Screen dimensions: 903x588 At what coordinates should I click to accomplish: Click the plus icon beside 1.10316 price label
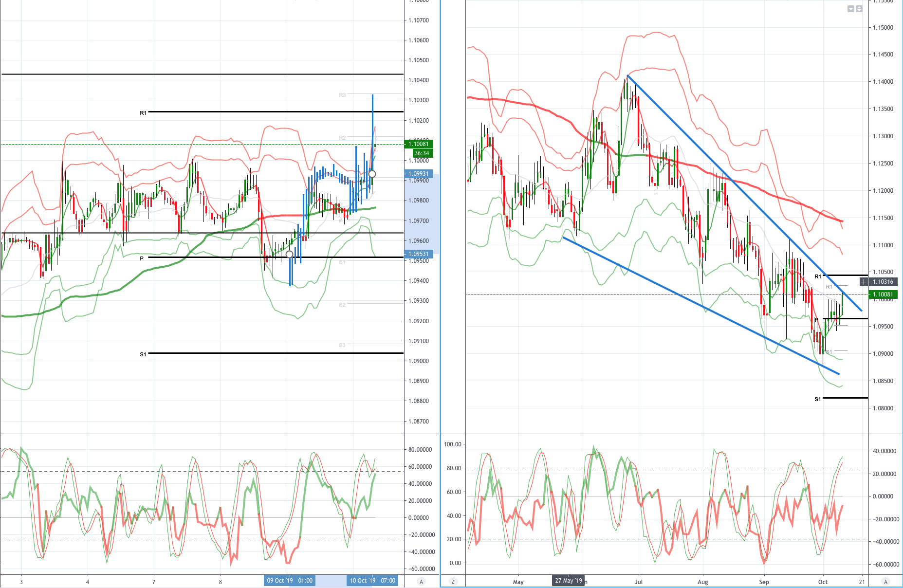(864, 282)
